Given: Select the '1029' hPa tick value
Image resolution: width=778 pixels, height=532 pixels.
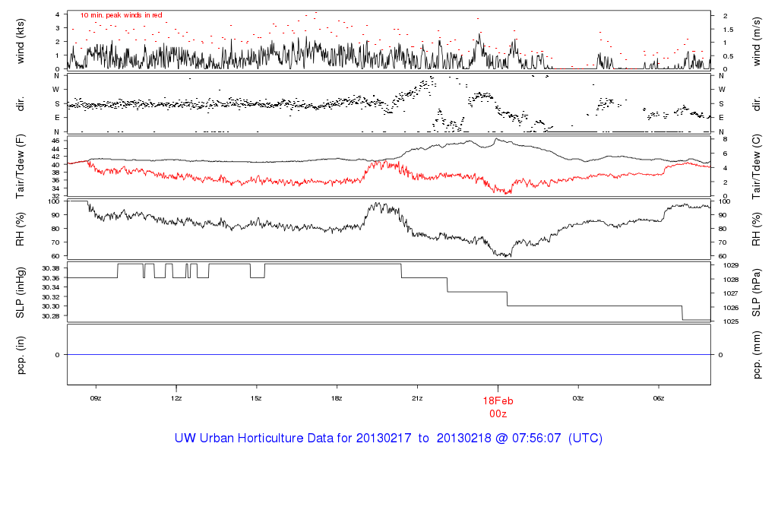Looking at the screenshot, I should [x=731, y=265].
